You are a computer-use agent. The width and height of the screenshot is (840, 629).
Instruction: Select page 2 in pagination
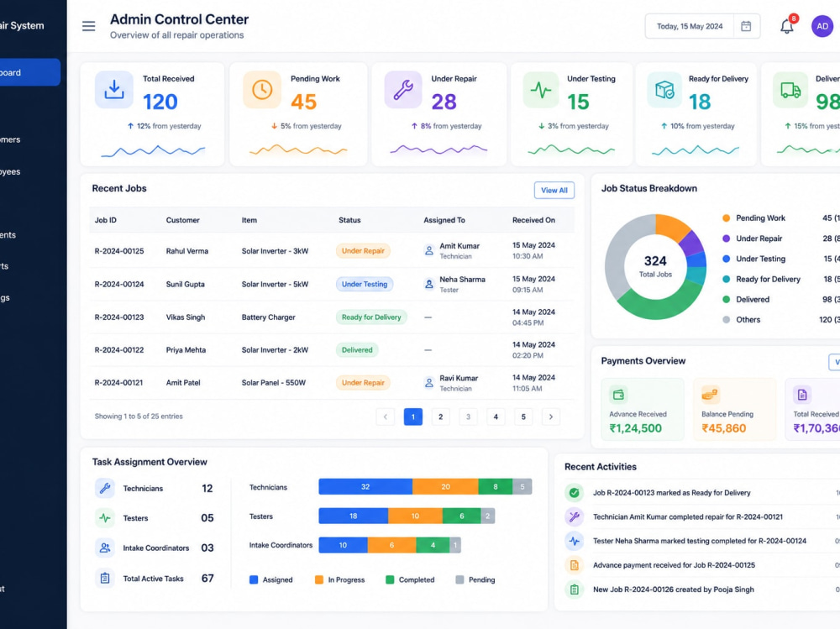point(440,417)
